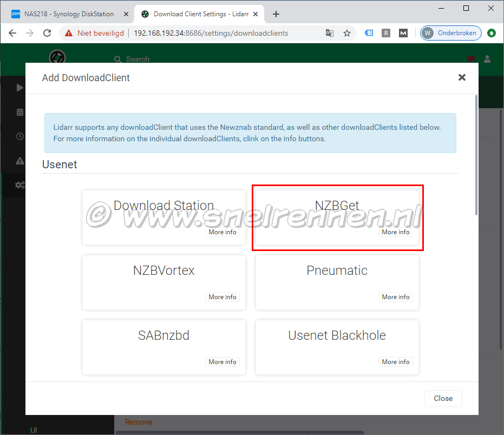Bookmark this page with the star
Viewport: 504px width, 435px height.
(x=347, y=33)
